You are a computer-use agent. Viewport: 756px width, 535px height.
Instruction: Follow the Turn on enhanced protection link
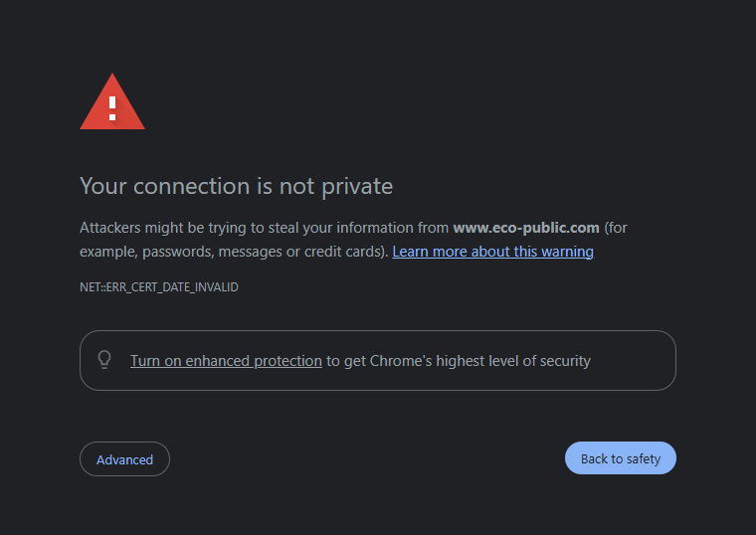click(x=226, y=361)
